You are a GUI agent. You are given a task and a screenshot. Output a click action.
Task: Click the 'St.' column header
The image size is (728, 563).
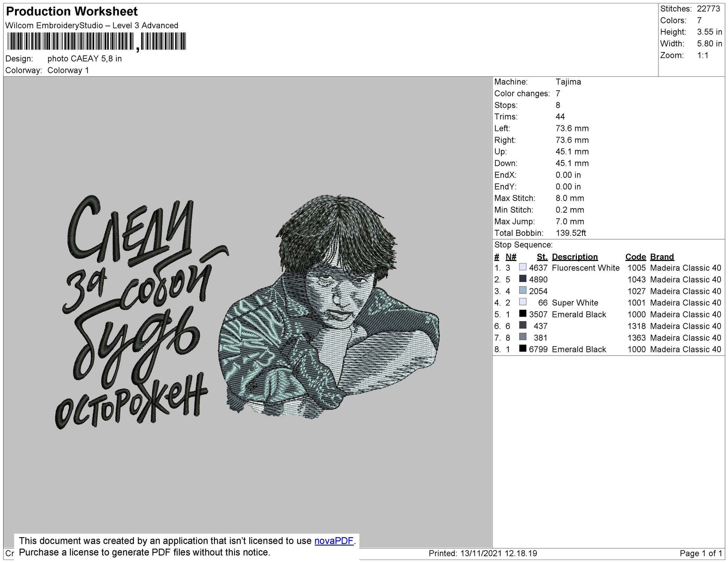tap(542, 257)
